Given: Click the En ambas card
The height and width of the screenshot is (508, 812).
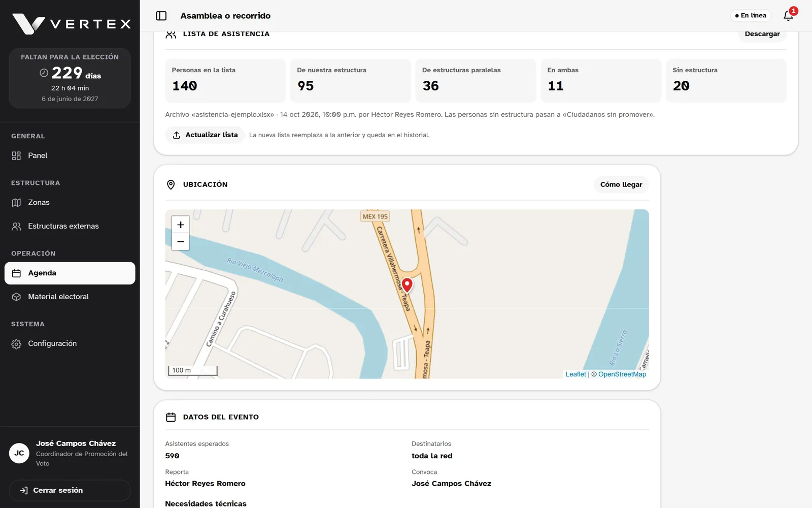Looking at the screenshot, I should 601,81.
